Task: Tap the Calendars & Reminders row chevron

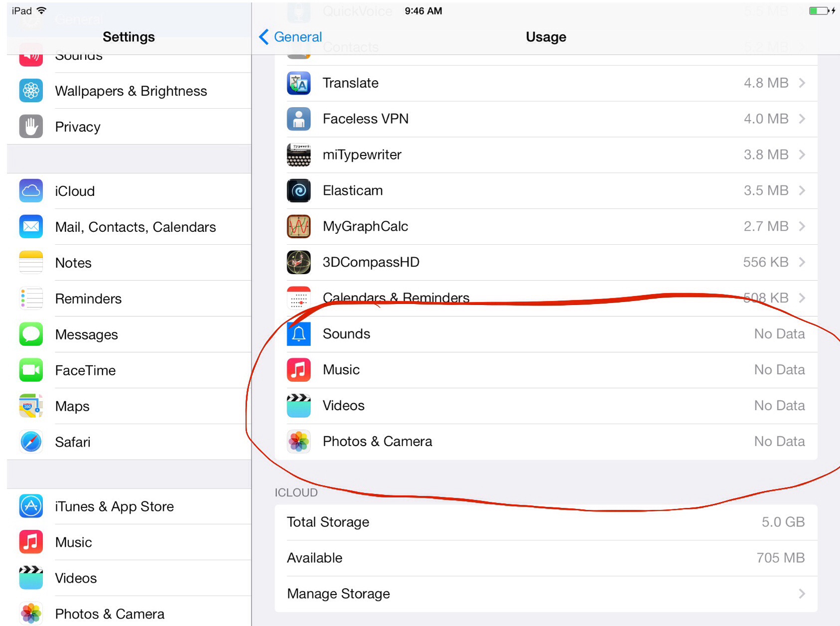Action: click(x=802, y=298)
